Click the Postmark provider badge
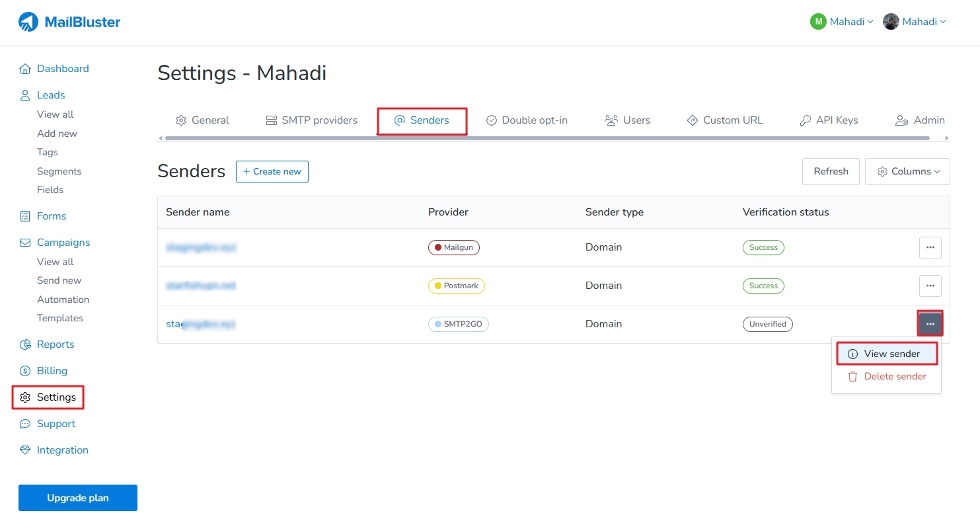 pos(457,286)
